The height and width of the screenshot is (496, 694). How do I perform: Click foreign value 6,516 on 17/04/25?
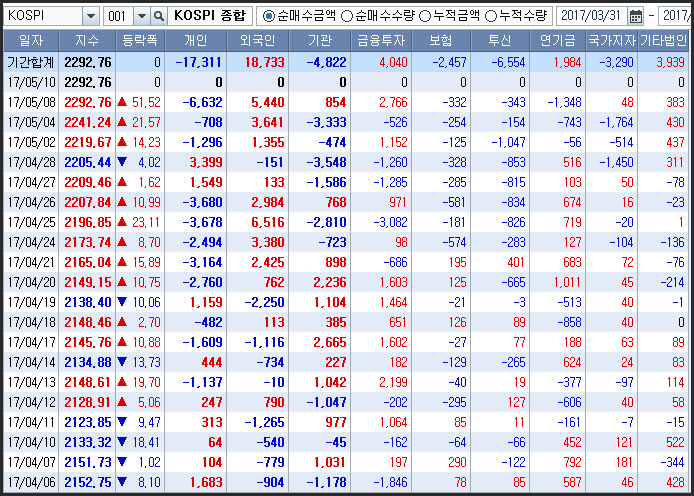268,222
